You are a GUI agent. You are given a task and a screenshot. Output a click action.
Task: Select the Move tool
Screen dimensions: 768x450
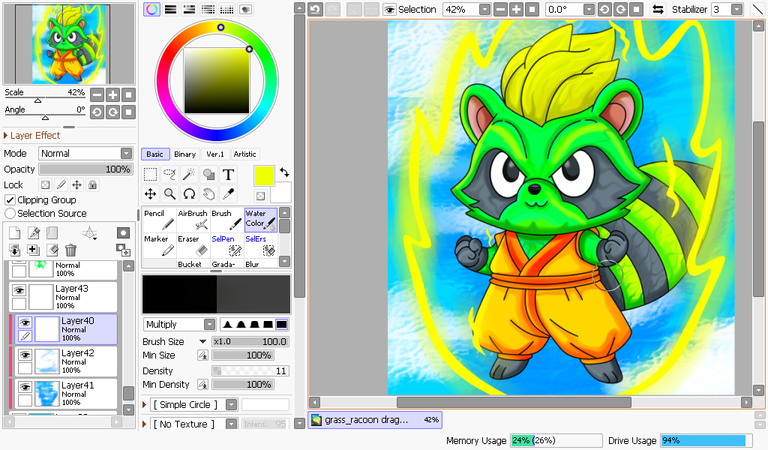pos(150,194)
